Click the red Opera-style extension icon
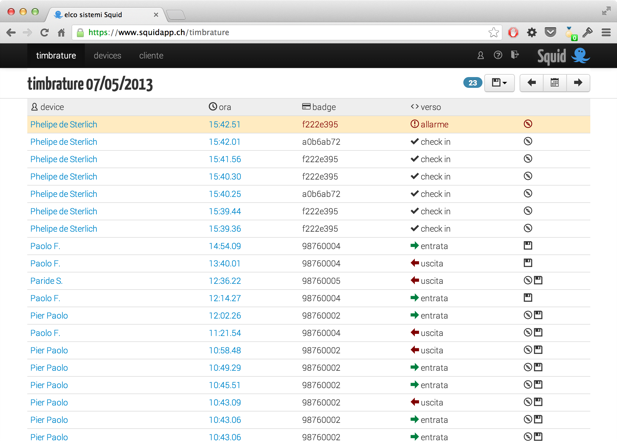This screenshot has height=443, width=617. coord(513,33)
